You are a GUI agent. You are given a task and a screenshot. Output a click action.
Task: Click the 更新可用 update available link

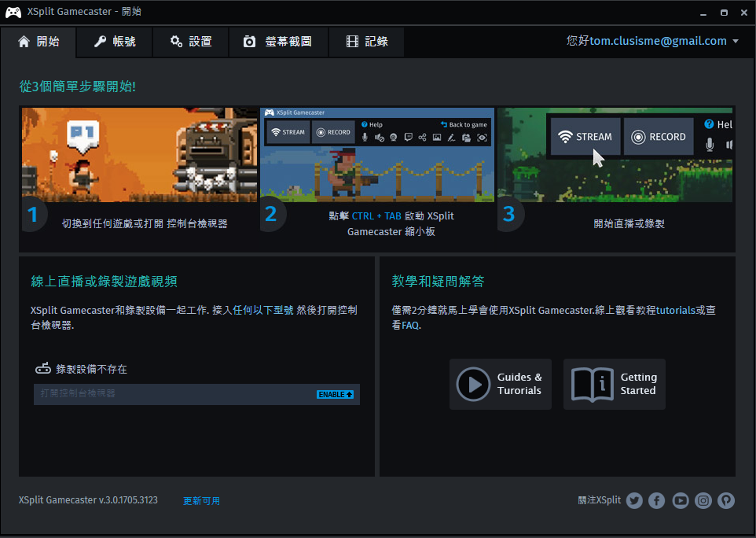(201, 500)
